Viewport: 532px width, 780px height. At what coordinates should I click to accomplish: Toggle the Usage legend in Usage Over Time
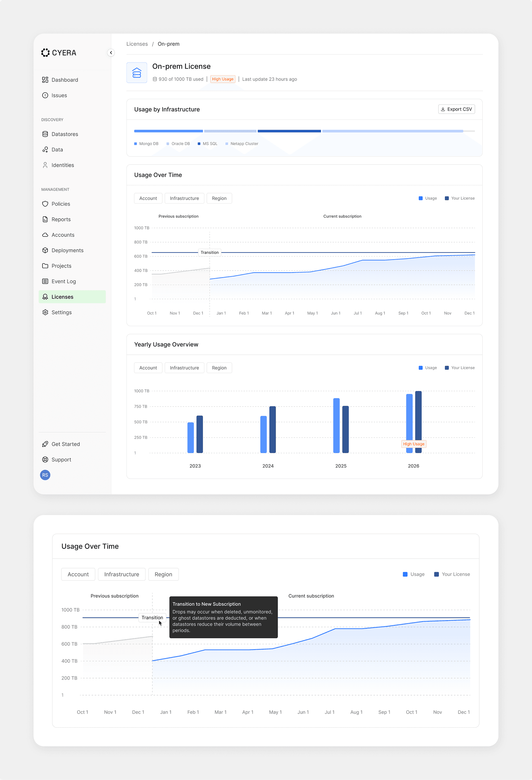click(428, 198)
